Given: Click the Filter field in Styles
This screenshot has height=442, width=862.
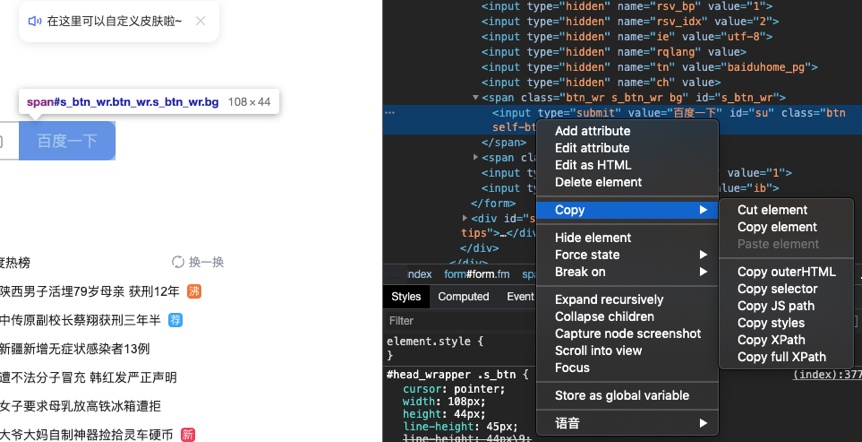Looking at the screenshot, I should (x=461, y=321).
